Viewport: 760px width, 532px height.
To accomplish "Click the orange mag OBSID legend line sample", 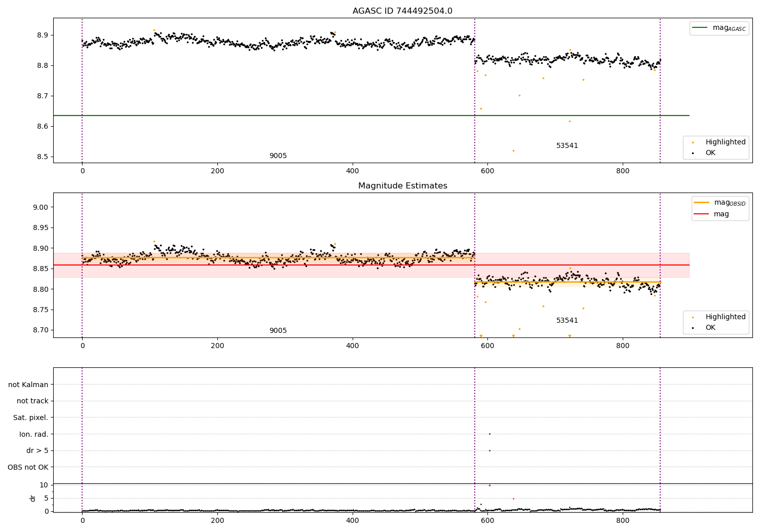I will (x=702, y=203).
